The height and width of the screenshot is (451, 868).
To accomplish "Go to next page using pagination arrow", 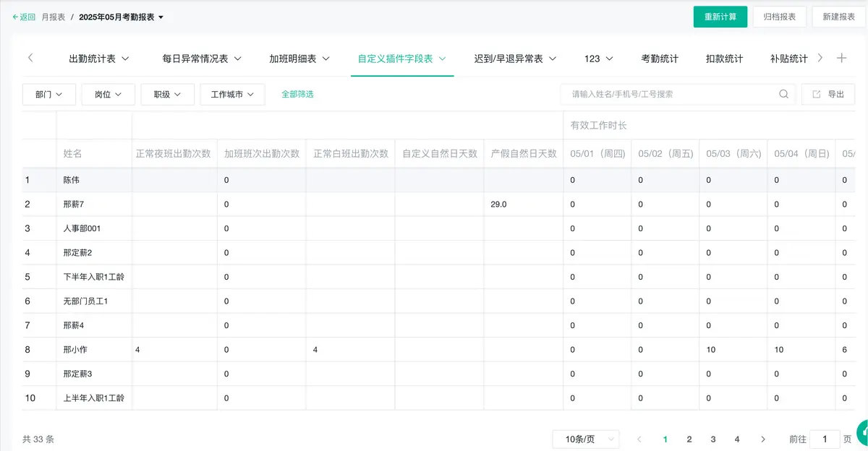I will pos(762,439).
